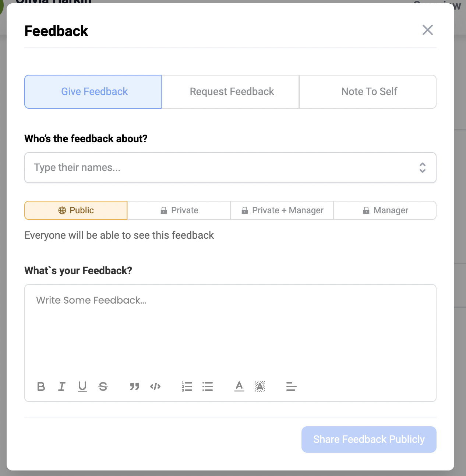
Task: Set visibility to Public
Action: coord(76,210)
